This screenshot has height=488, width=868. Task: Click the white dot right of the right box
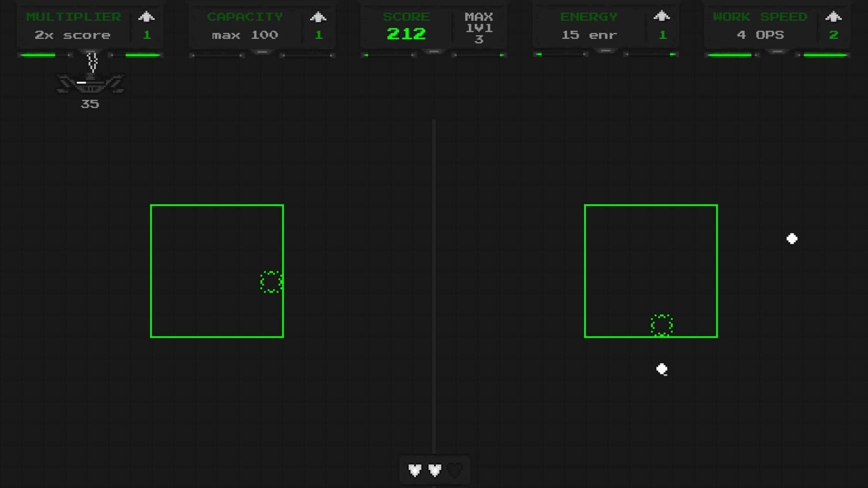click(x=792, y=239)
